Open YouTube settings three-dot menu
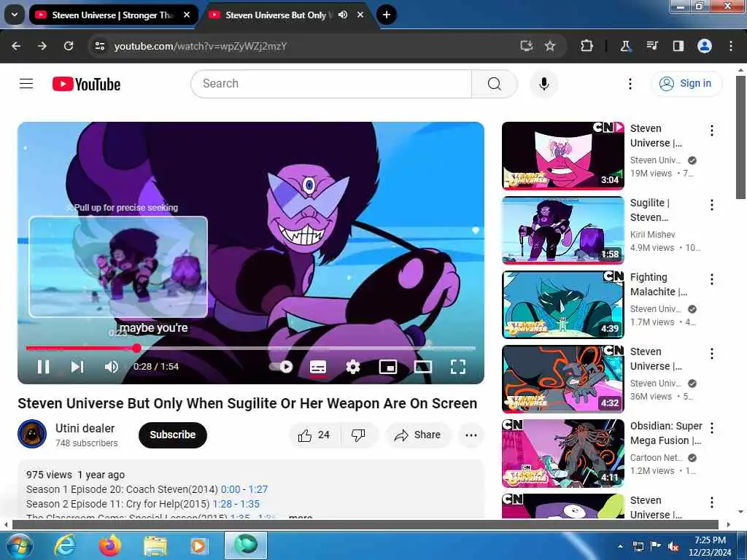747x560 pixels. [x=630, y=84]
